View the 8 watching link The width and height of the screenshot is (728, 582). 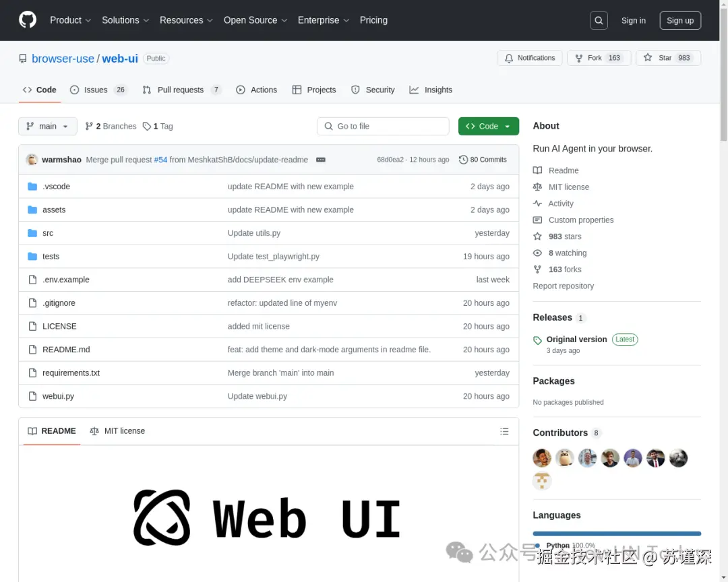pyautogui.click(x=568, y=253)
